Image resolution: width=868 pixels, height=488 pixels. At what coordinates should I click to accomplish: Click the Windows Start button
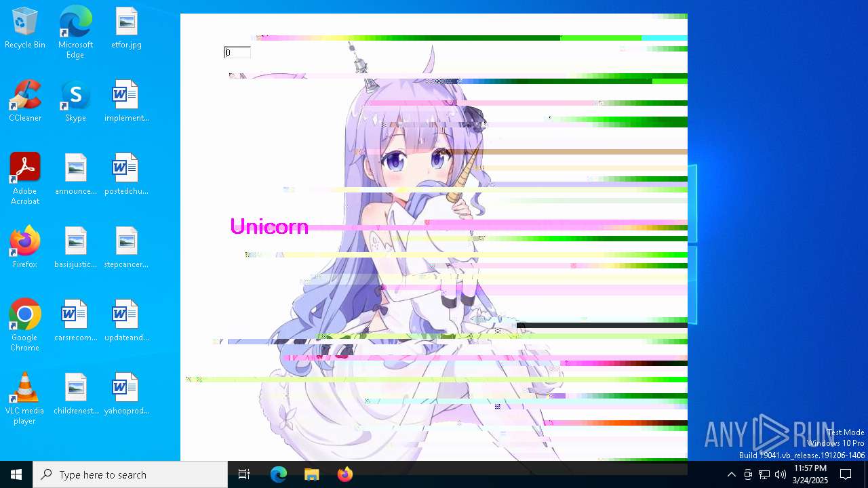pyautogui.click(x=16, y=474)
